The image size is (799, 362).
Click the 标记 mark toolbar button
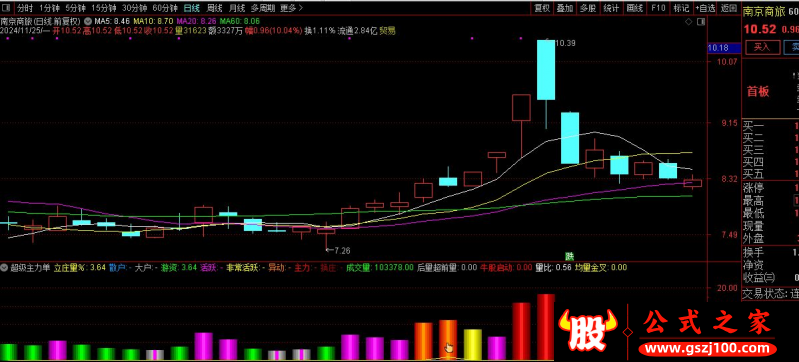(x=681, y=8)
